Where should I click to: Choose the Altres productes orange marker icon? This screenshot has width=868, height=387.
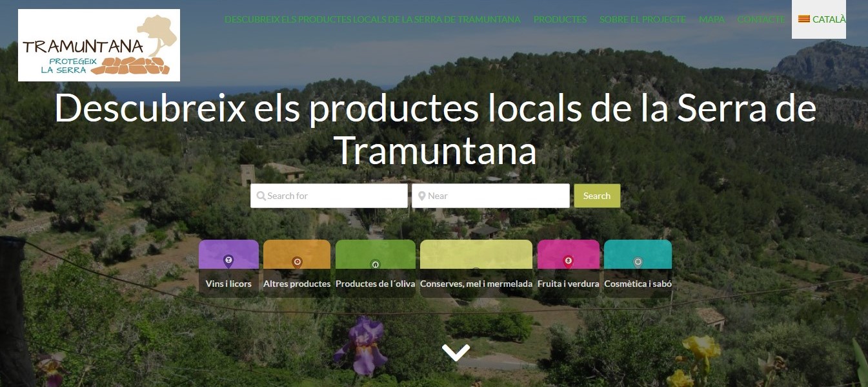point(297,262)
